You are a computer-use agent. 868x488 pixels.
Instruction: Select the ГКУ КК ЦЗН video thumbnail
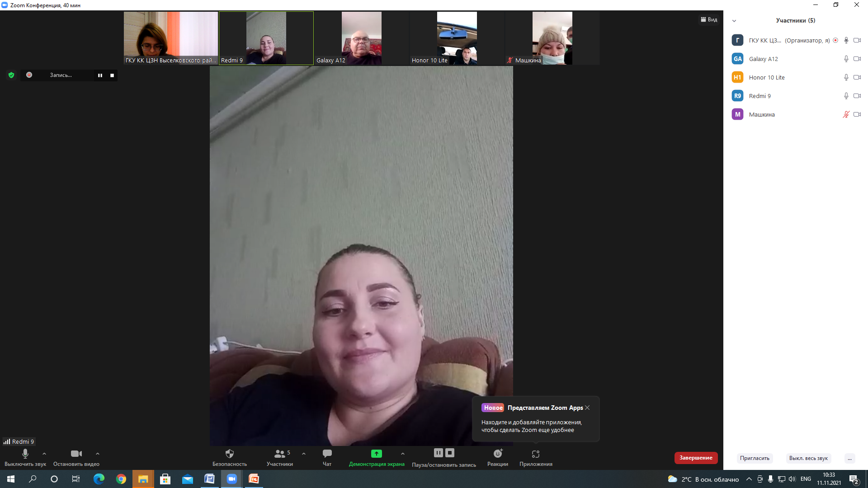171,38
